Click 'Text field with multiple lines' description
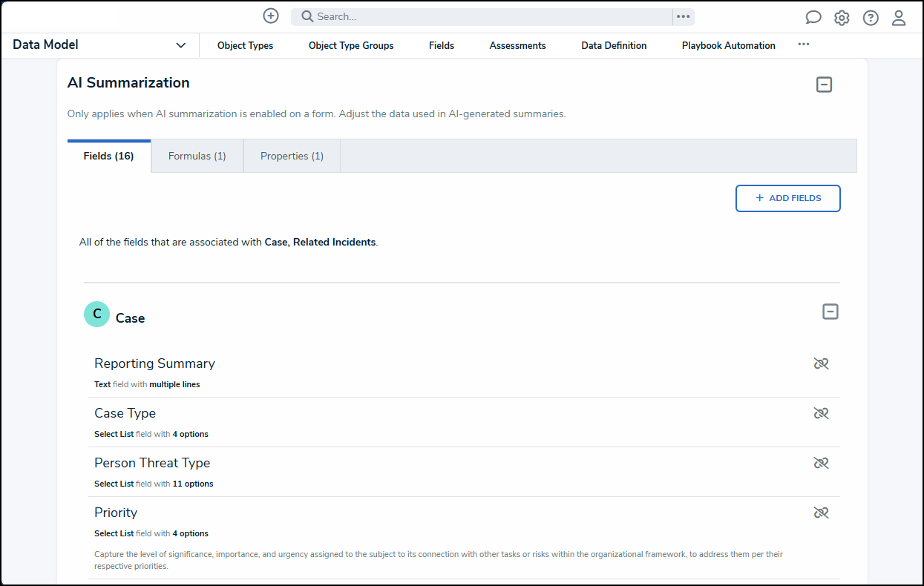Viewport: 924px width, 586px height. pos(147,384)
